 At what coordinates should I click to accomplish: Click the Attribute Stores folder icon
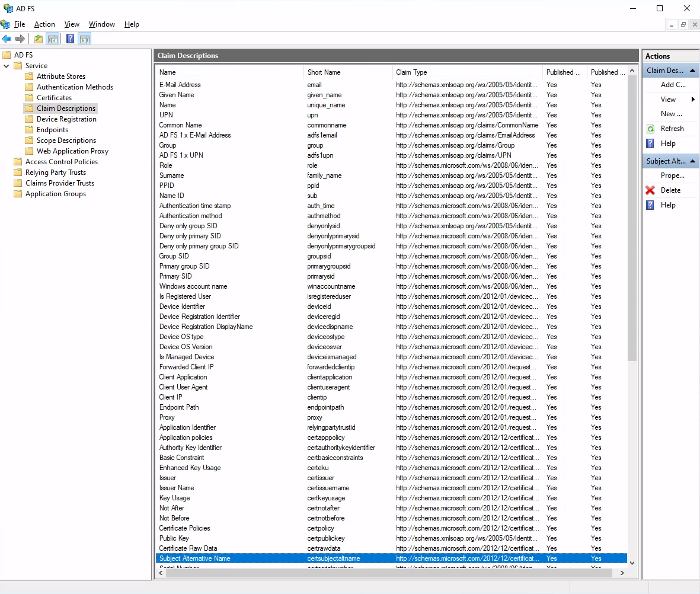[x=29, y=76]
